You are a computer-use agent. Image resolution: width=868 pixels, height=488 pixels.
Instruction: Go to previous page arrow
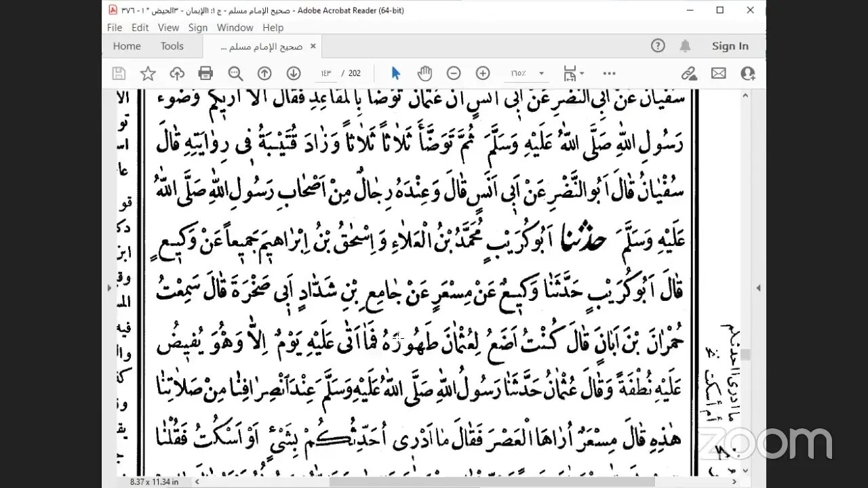[x=264, y=73]
